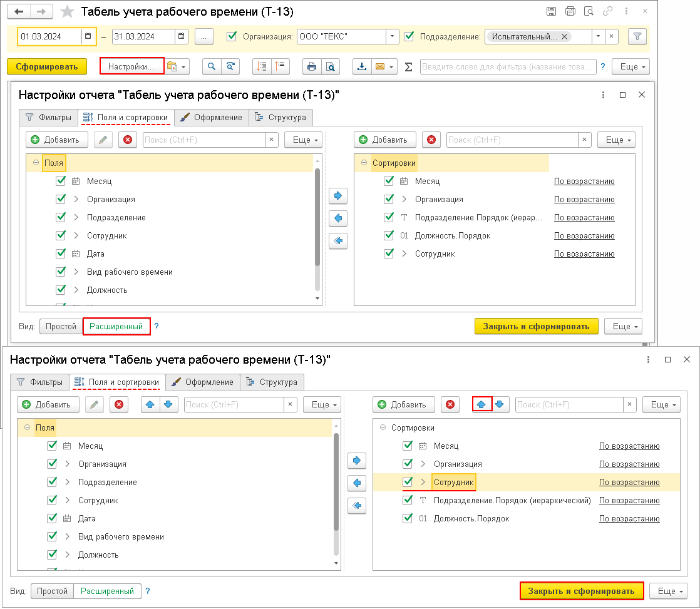Click the search magnifier toolbar icon
Screen dimensions: 700x609
pos(212,66)
